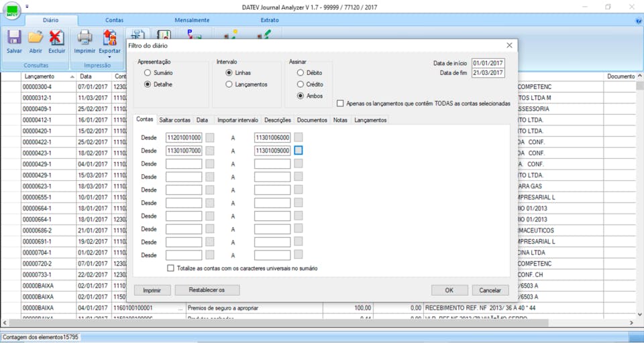Click the ribbon icon with blue P
This screenshot has width=644, height=343.
(194, 34)
